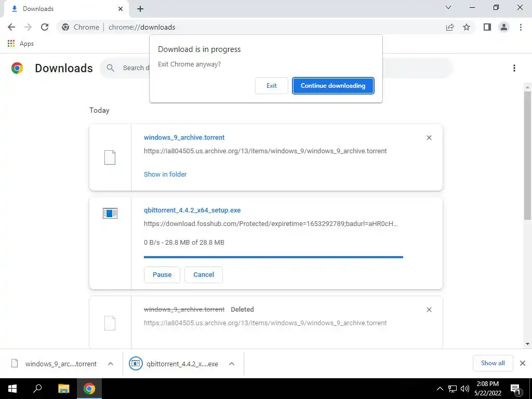This screenshot has height=399, width=532.
Task: Expand options for the torrent shelf item
Action: [x=111, y=364]
